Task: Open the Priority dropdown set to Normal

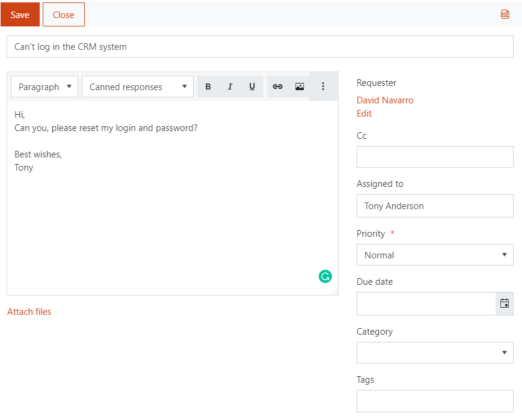Action: 435,255
